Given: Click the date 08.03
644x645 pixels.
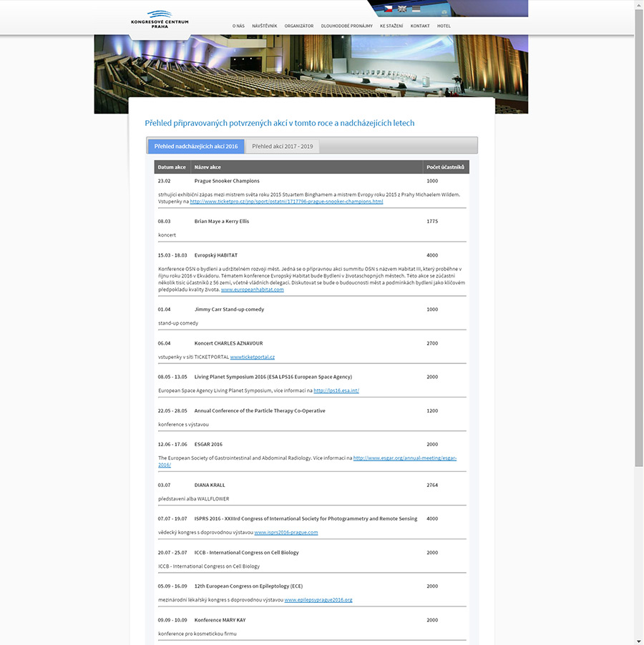Looking at the screenshot, I should coord(164,221).
